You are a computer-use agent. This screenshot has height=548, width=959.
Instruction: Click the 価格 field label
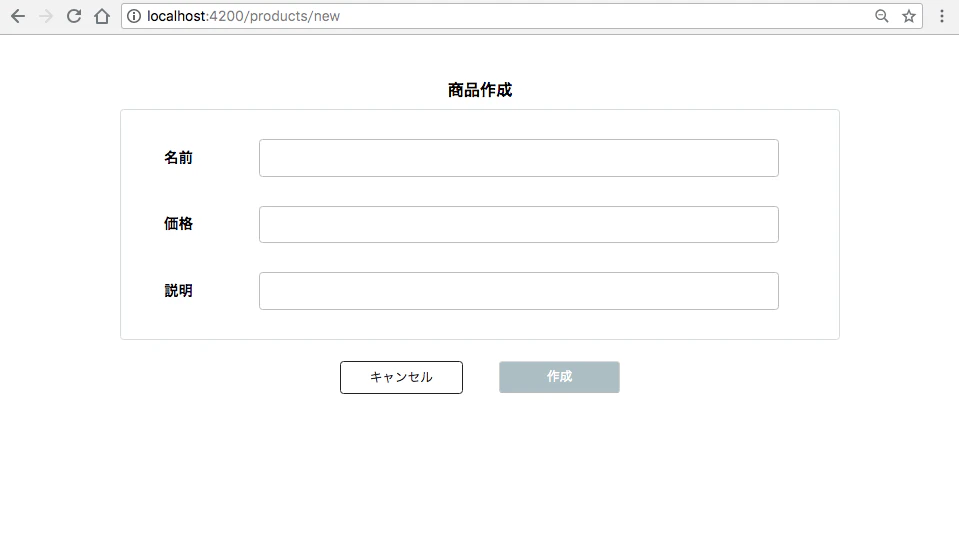click(178, 224)
